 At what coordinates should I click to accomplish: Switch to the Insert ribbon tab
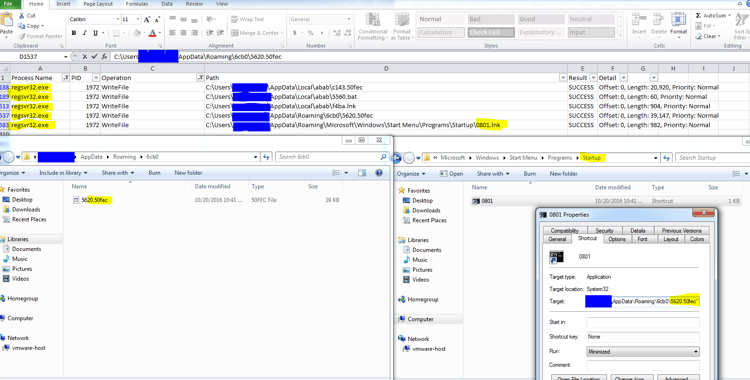tap(64, 4)
